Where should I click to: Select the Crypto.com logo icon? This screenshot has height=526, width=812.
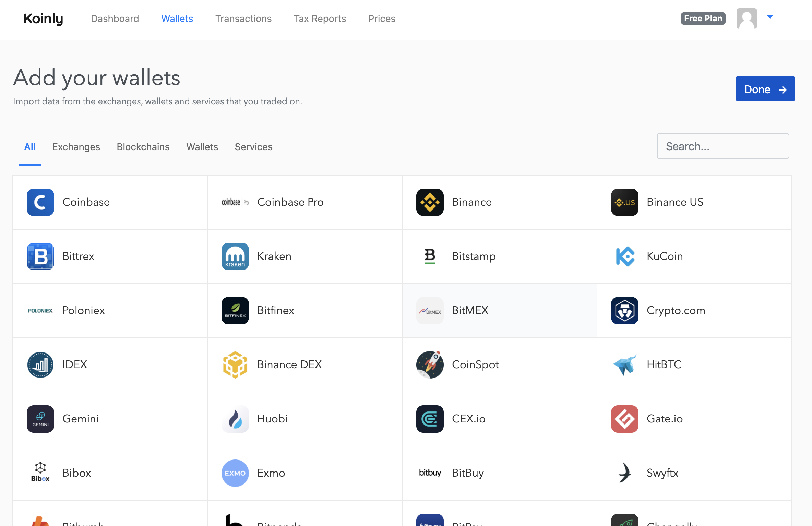(625, 311)
